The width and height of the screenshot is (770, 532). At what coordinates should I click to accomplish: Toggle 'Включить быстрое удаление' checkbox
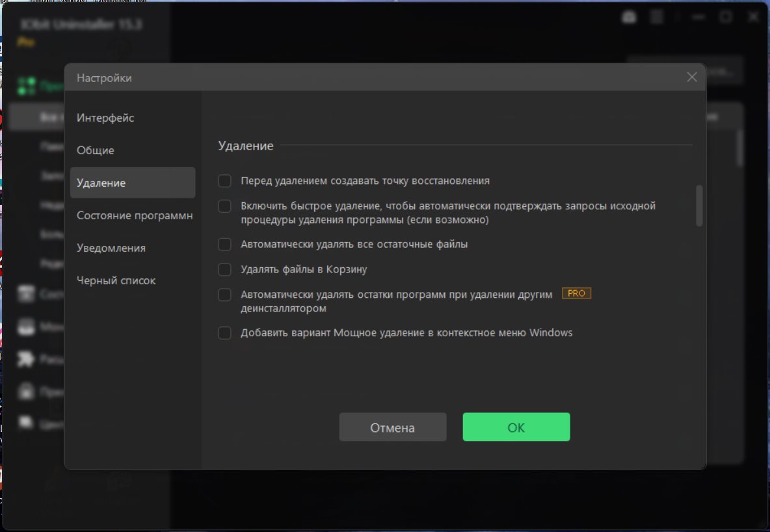coord(224,206)
